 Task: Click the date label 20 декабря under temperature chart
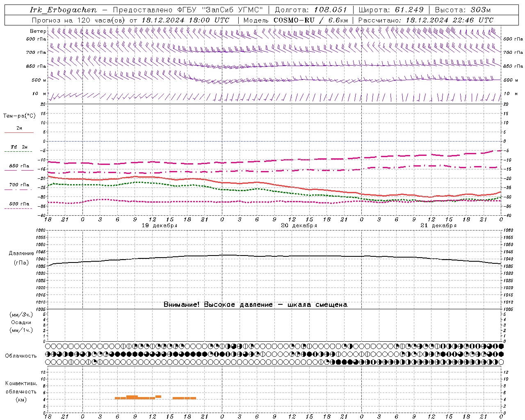tap(299, 226)
